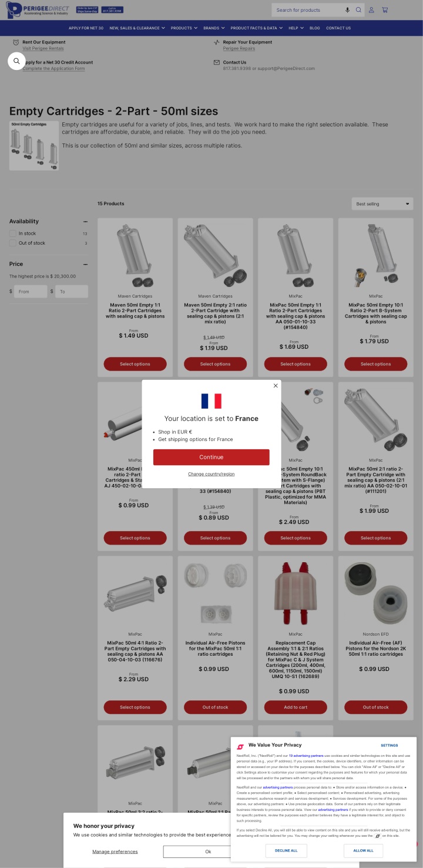Click the envelope Contact Us icon
423x868 pixels.
click(x=217, y=62)
